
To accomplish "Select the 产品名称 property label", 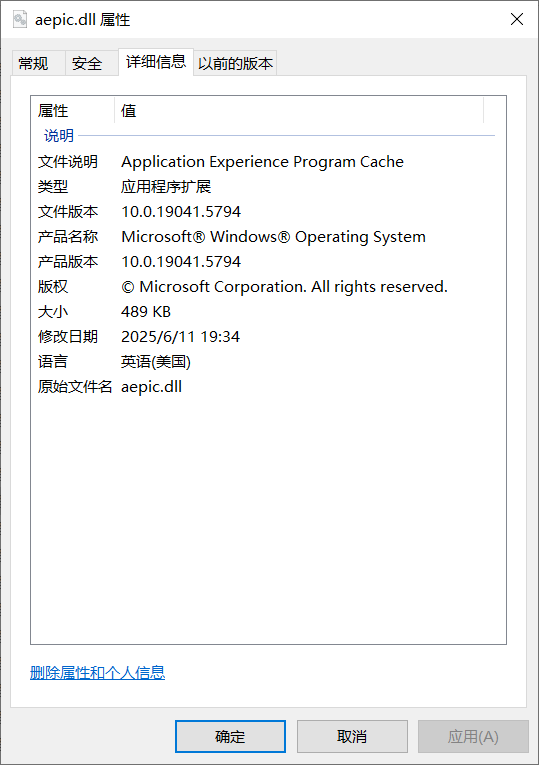I will (68, 237).
